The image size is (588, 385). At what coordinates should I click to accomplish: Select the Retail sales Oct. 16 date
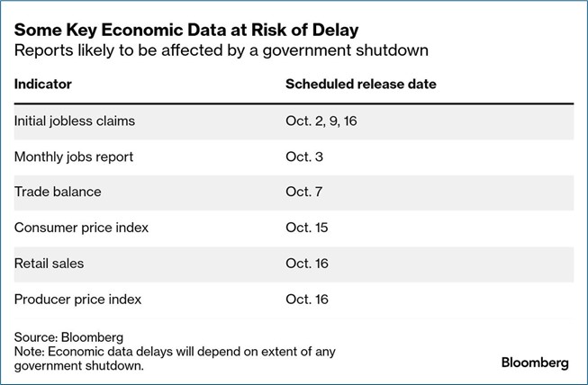tap(307, 263)
